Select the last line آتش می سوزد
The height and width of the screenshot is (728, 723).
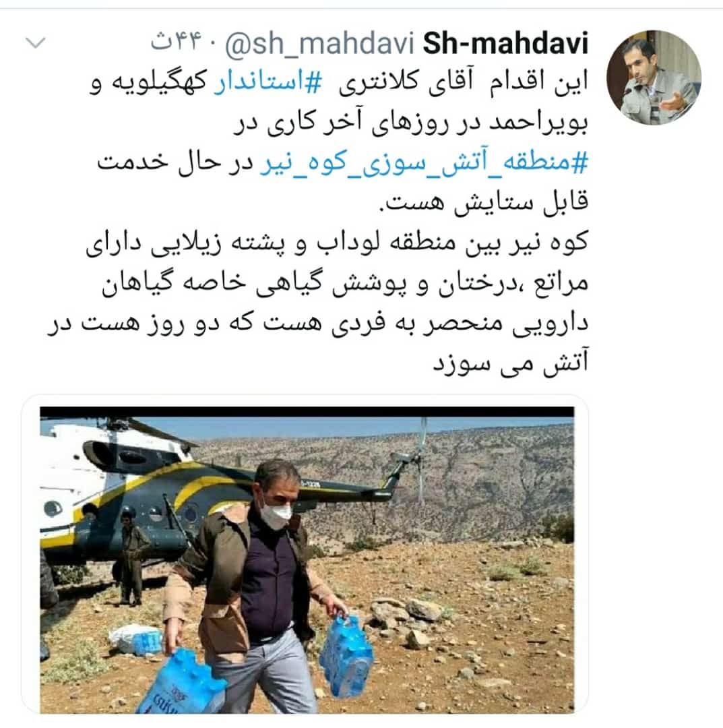tap(511, 363)
